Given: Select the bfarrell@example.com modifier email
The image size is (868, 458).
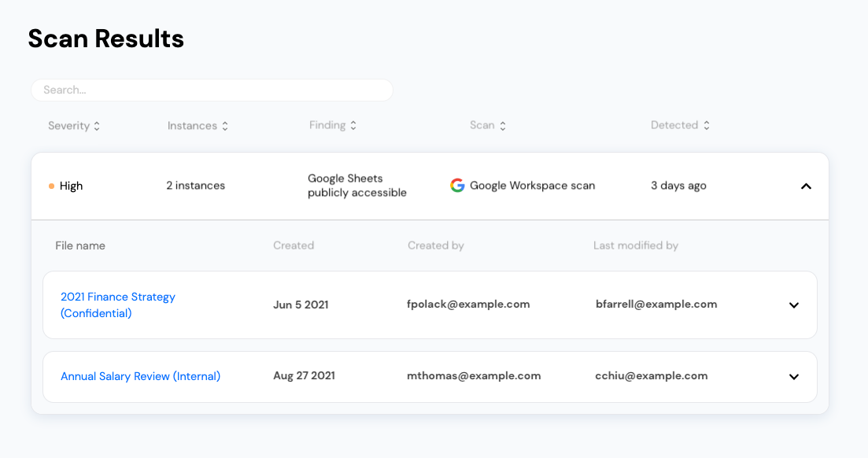Looking at the screenshot, I should pyautogui.click(x=656, y=305).
